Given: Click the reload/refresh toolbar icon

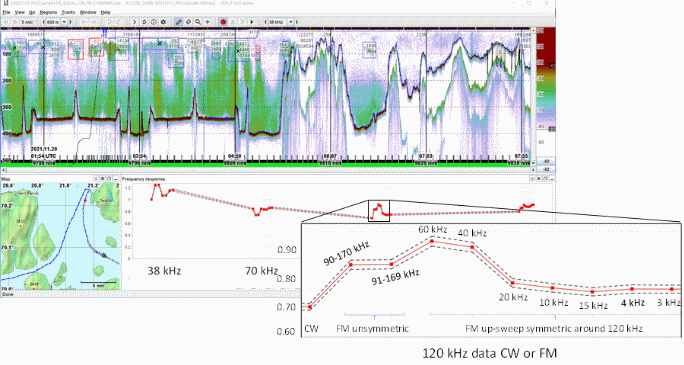Looking at the screenshot, I should [144, 22].
